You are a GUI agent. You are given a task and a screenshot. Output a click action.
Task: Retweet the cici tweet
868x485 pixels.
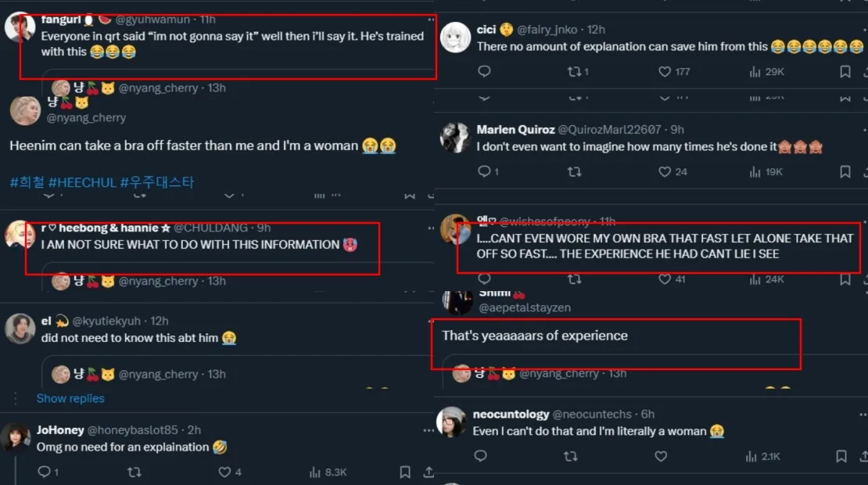tap(573, 72)
